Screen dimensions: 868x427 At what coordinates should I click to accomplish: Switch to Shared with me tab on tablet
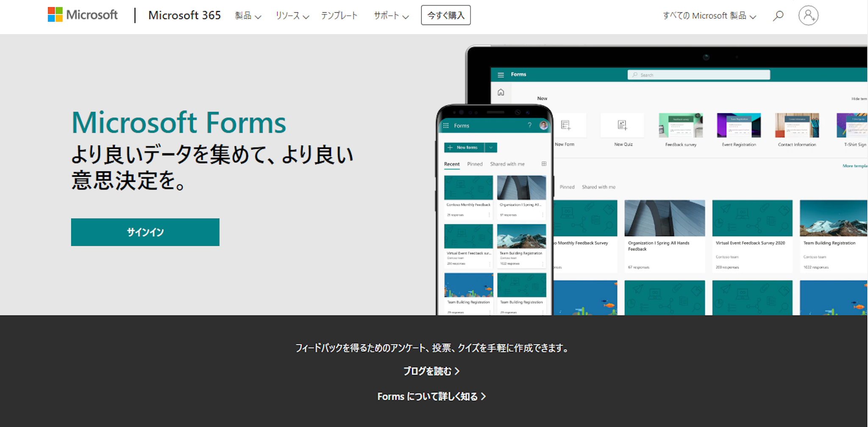(598, 187)
